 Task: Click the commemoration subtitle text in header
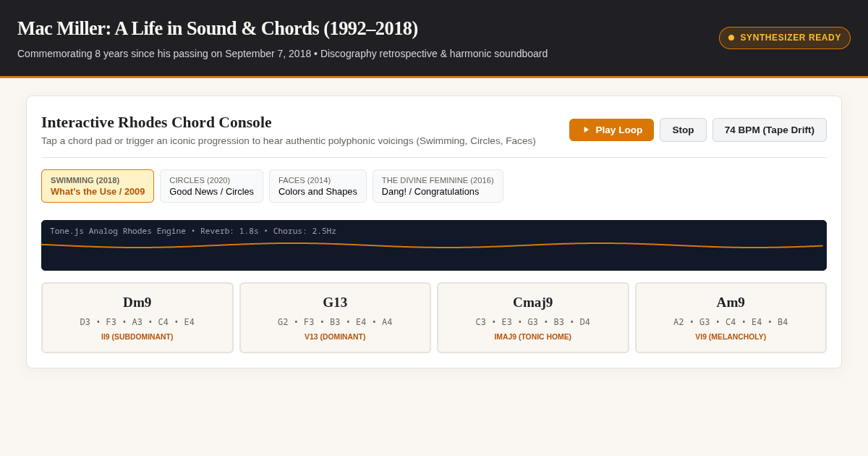pyautogui.click(x=282, y=54)
